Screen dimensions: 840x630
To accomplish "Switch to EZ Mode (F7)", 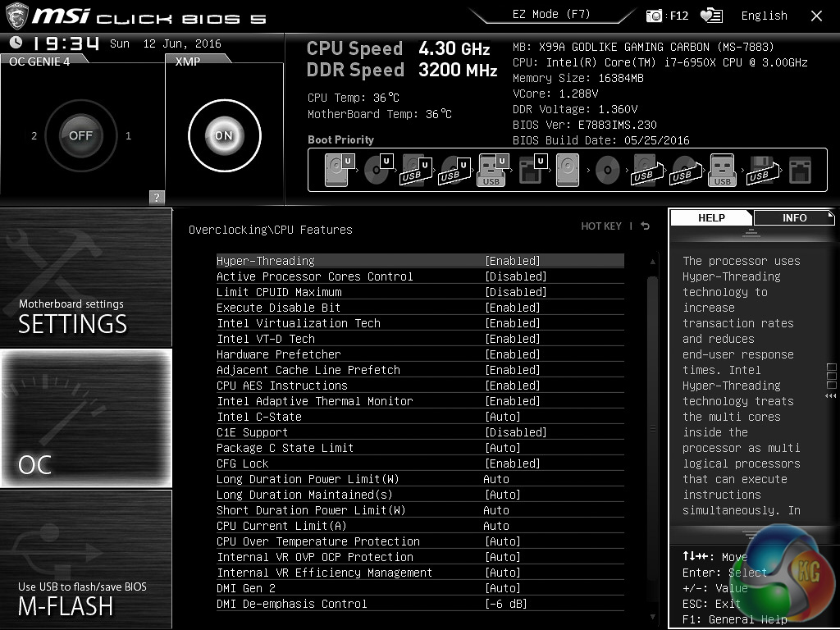I will pos(550,14).
